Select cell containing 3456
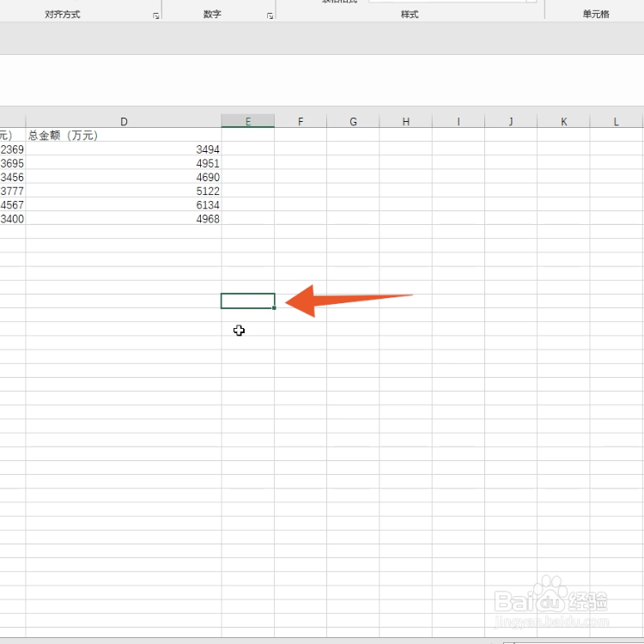Viewport: 644px width, 644px height. [x=12, y=177]
